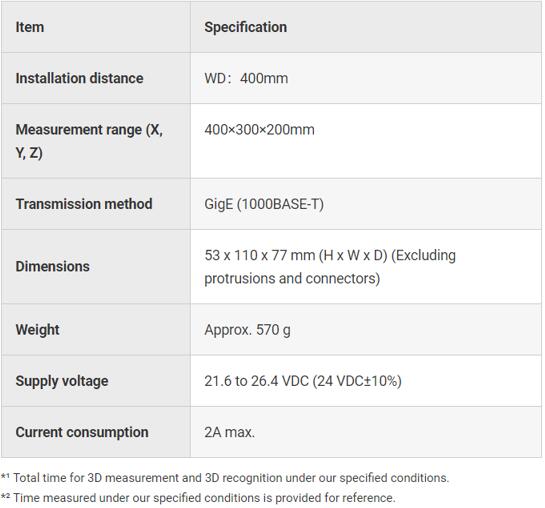Viewport: 545px width, 508px height.
Task: Select the 'Installation distance' row label
Action: (79, 78)
